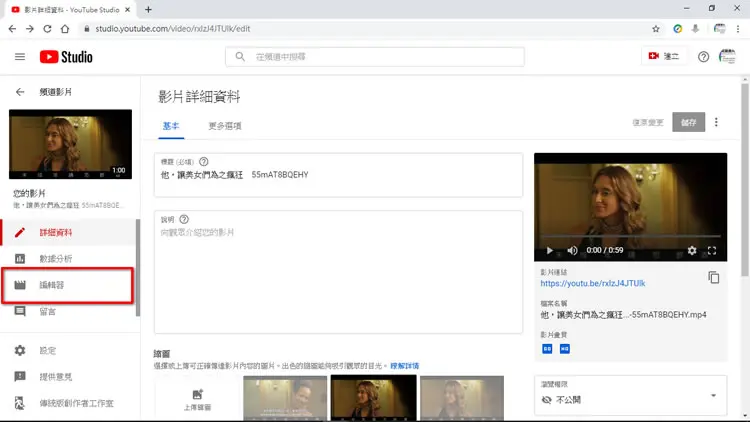
Task: Open the youtu.be video link
Action: coord(593,283)
